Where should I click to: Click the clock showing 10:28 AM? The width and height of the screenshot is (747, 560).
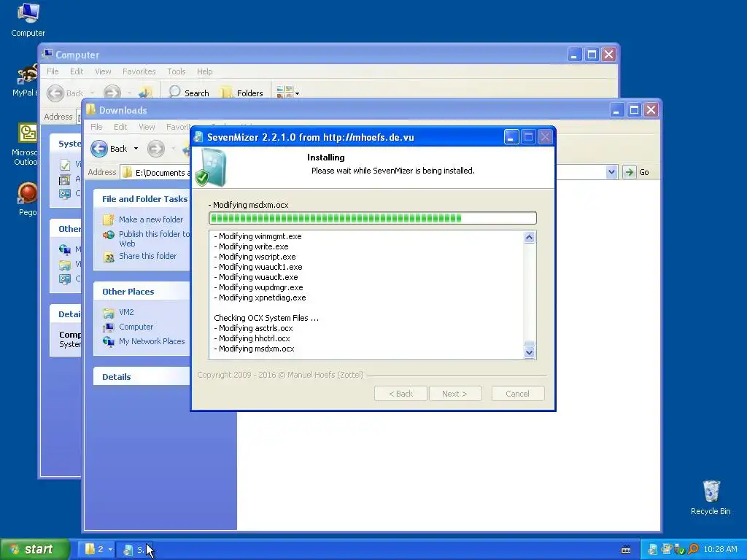point(720,550)
